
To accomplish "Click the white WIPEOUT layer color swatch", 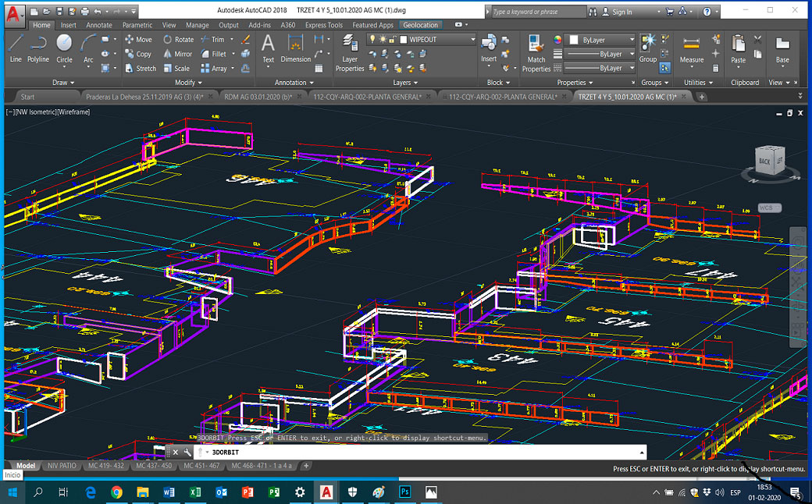I will coord(404,39).
